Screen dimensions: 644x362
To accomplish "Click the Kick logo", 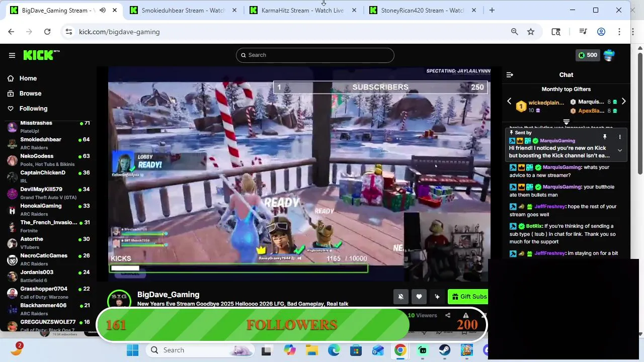I will (41, 55).
